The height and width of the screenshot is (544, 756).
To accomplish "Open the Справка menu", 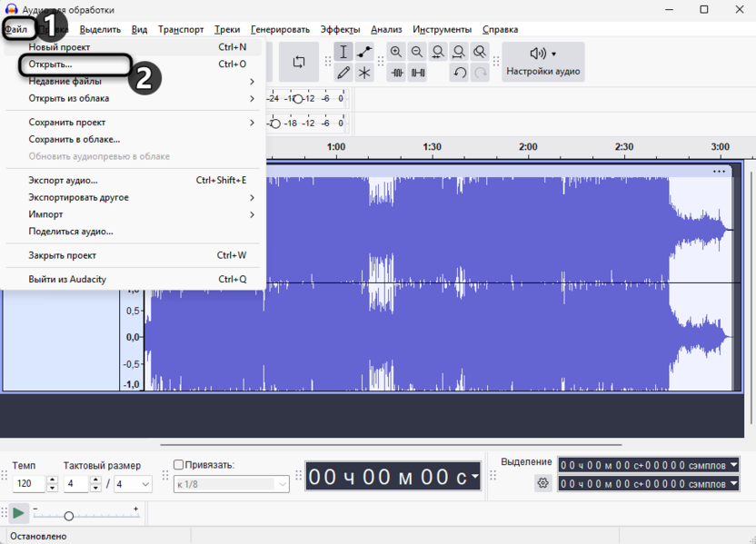I will [500, 29].
